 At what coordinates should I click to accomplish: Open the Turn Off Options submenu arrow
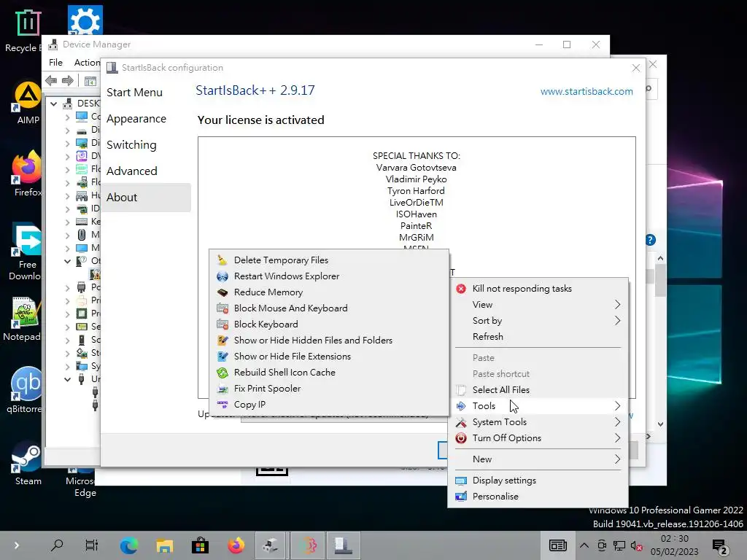pyautogui.click(x=617, y=438)
